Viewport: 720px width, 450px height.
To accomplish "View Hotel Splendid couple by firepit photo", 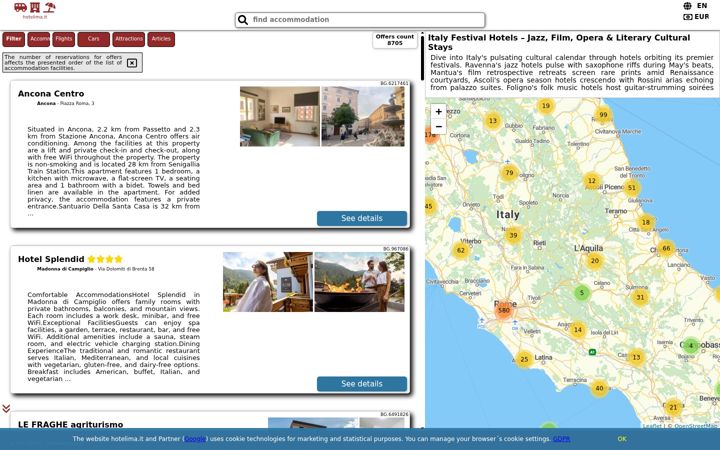I will tap(360, 282).
